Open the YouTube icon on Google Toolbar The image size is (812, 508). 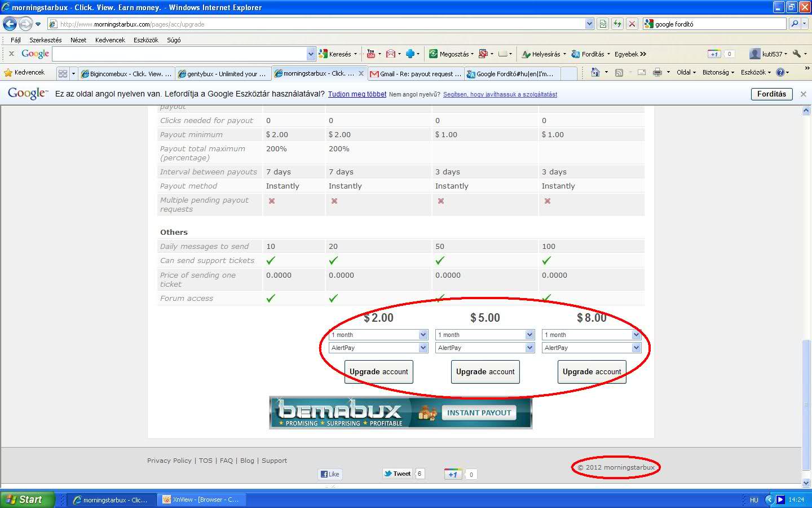(370, 54)
